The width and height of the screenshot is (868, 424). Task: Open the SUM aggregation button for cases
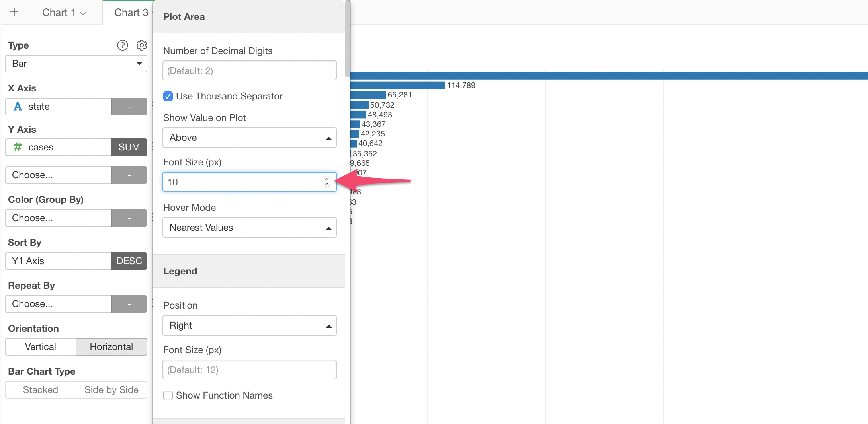129,147
